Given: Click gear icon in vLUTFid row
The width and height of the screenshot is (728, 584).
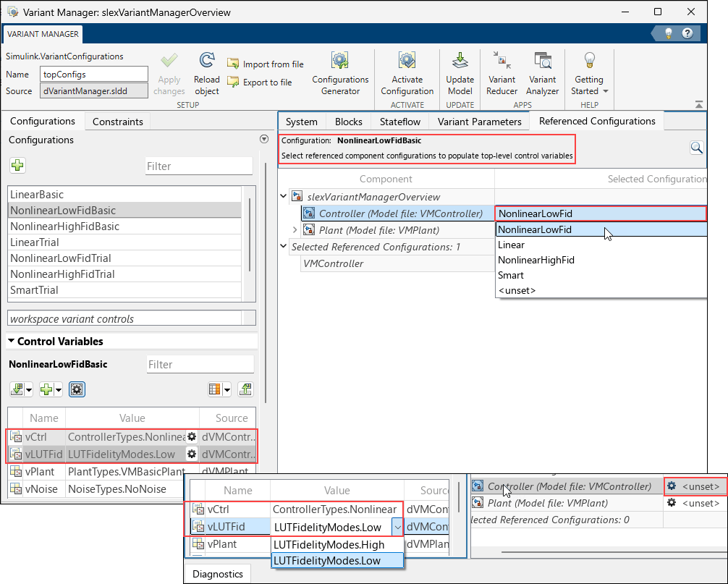Looking at the screenshot, I should pyautogui.click(x=191, y=454).
